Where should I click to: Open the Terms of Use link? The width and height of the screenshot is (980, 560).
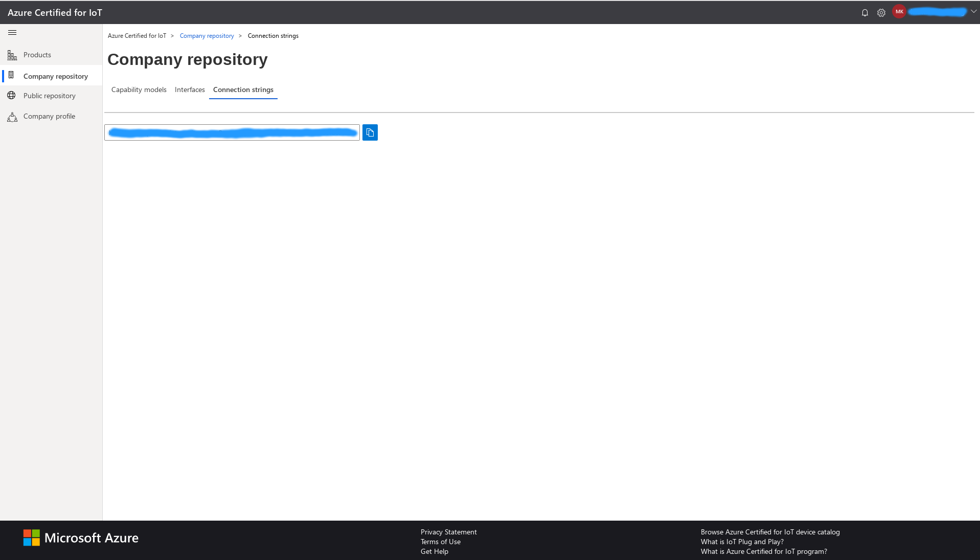[x=441, y=542]
